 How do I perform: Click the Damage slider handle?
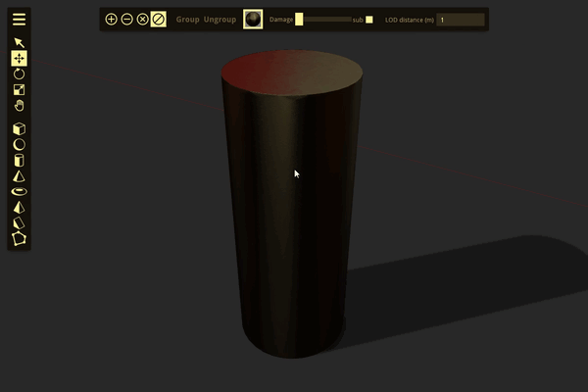point(299,20)
